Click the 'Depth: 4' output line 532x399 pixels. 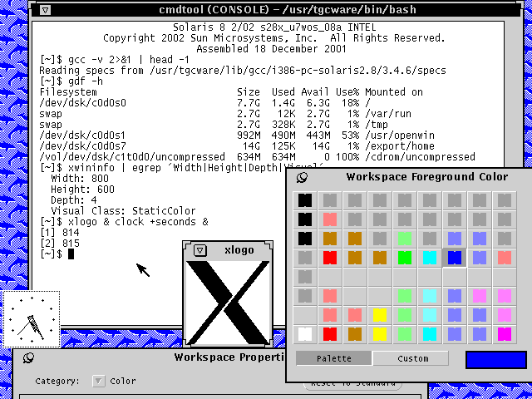74,200
